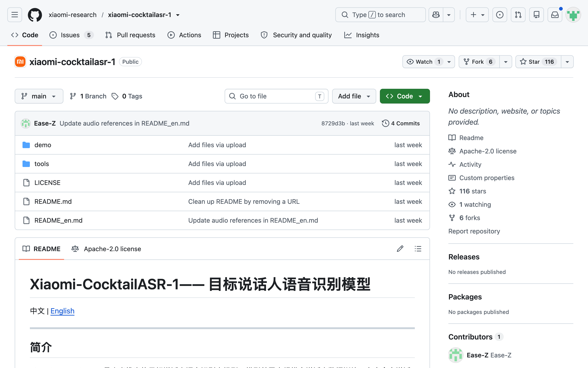Open the tools folder
Viewport: 588px width, 368px height.
click(x=42, y=164)
